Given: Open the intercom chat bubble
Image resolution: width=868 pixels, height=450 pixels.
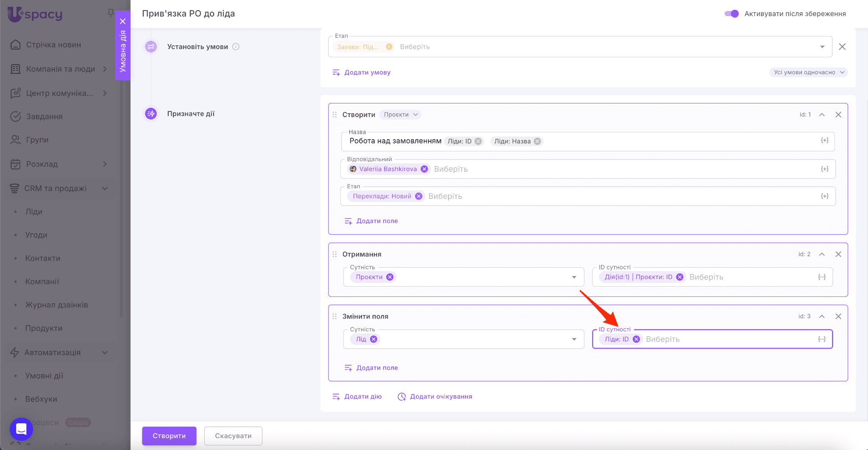Looking at the screenshot, I should pos(21,429).
